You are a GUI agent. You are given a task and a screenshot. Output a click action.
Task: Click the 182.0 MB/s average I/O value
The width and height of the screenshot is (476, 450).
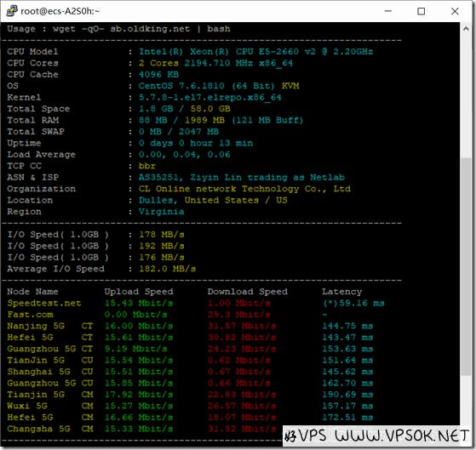pos(167,269)
